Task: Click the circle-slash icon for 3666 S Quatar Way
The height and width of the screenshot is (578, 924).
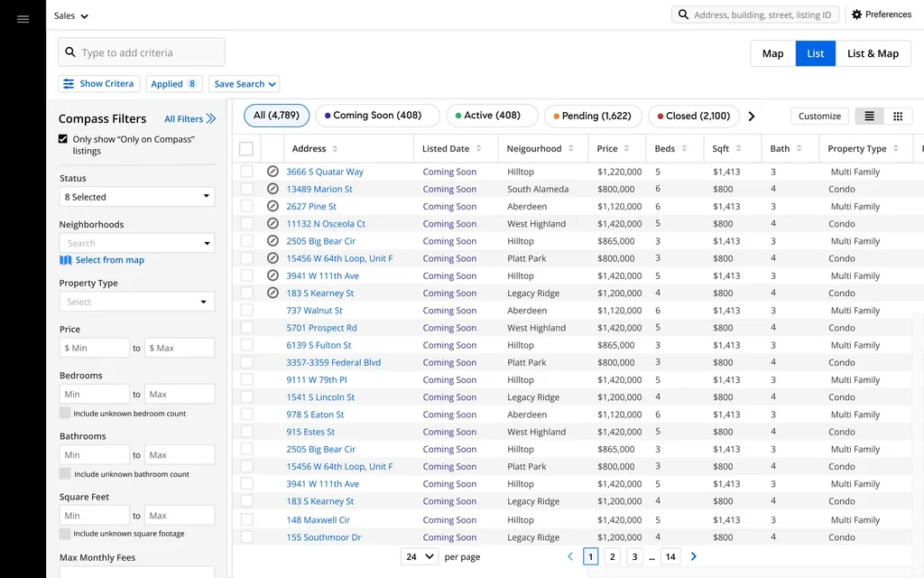Action: coord(273,171)
